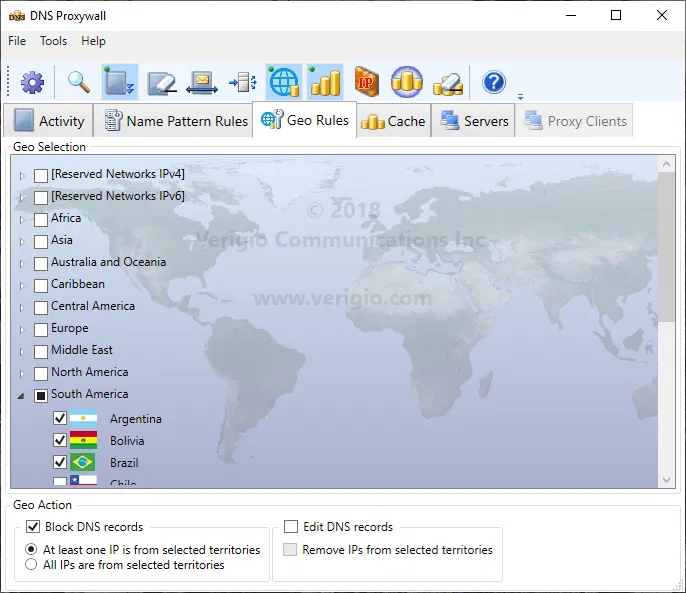Select At least one IP radio option
This screenshot has height=593, width=686.
tap(31, 549)
